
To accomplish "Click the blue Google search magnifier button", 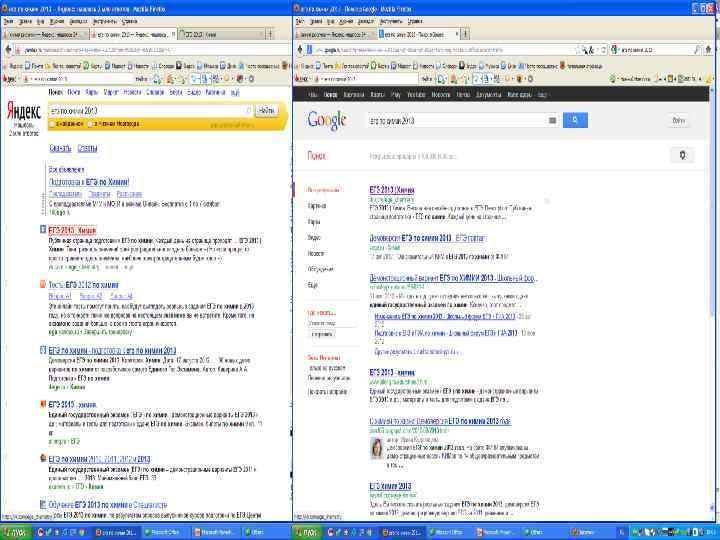I will point(575,120).
